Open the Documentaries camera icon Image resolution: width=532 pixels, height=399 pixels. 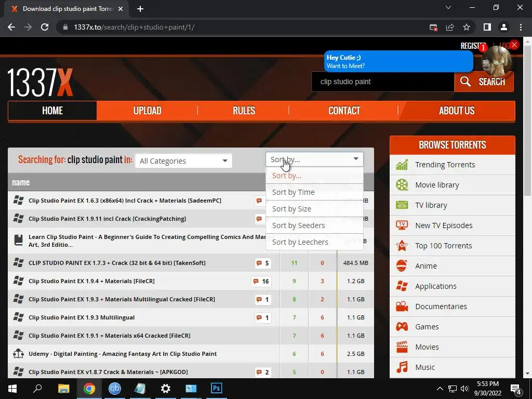[x=402, y=307]
